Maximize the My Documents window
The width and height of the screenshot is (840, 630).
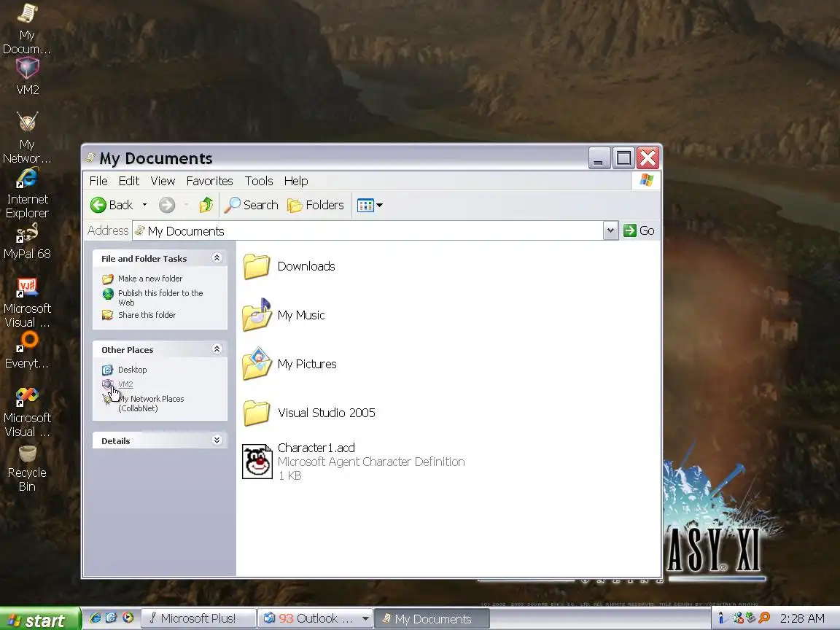click(x=623, y=158)
